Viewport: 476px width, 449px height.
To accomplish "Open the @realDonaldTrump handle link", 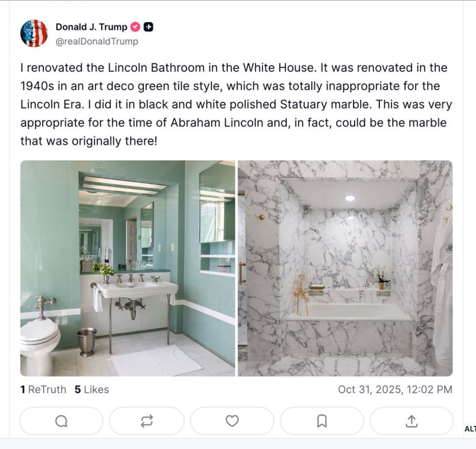I will pos(97,41).
